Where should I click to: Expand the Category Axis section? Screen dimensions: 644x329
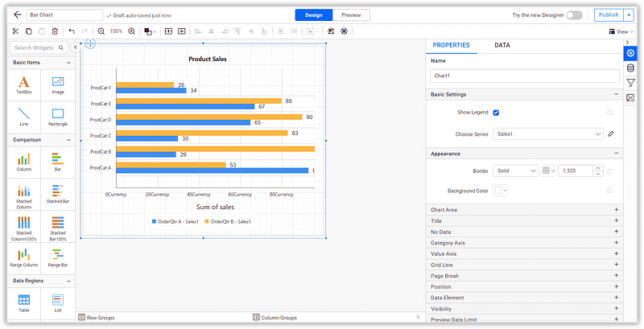point(524,243)
